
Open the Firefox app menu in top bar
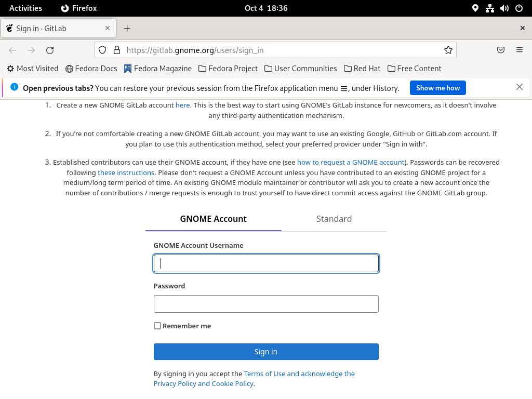79,8
